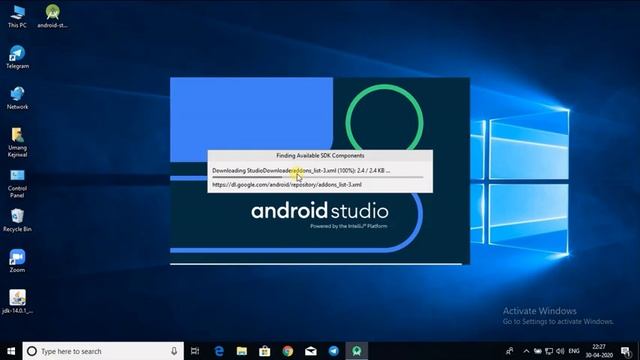640x360 pixels.
Task: Click the dl.google.com addons_list-3.xml URL text
Action: tap(287, 185)
